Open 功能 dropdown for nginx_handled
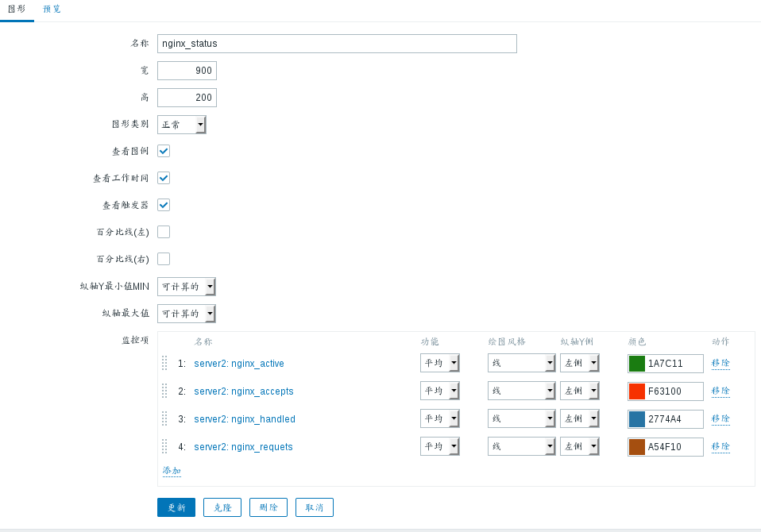 pyautogui.click(x=440, y=418)
